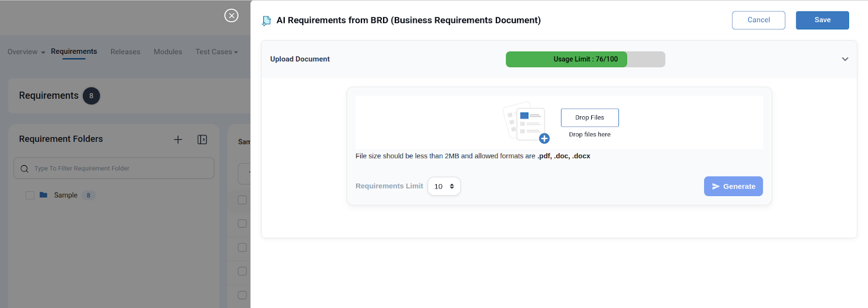
Task: Open the Requirements Limit dropdown
Action: (444, 186)
